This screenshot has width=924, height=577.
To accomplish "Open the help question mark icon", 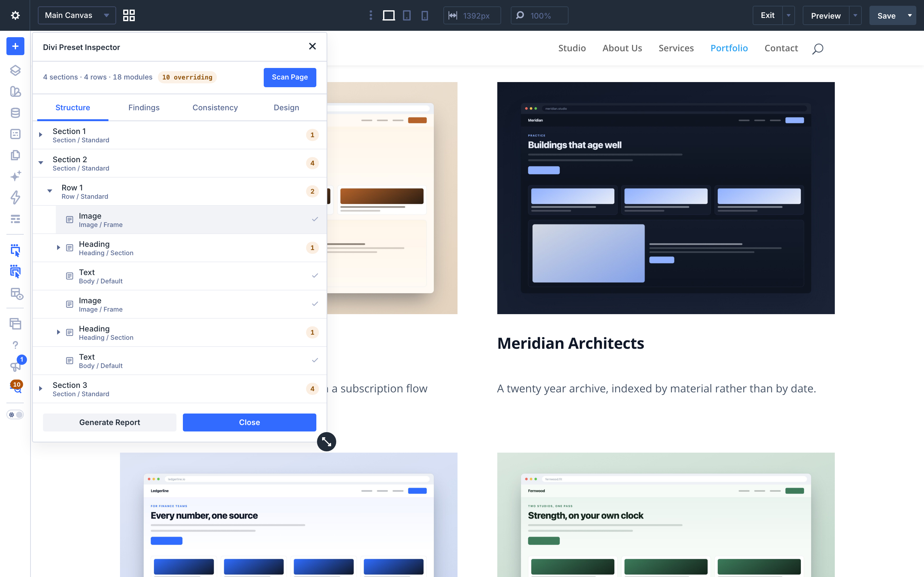I will (15, 345).
